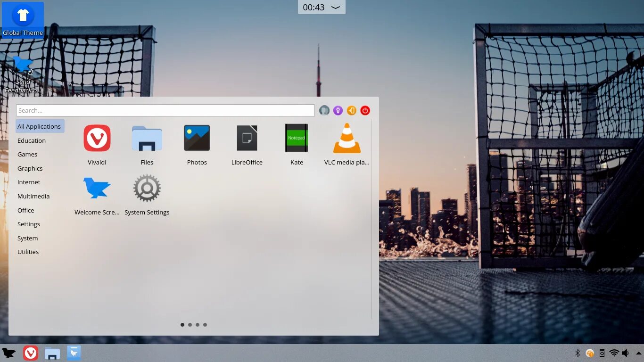Viewport: 644px width, 362px height.
Task: Adjust volume via the speaker tray icon
Action: tap(625, 353)
